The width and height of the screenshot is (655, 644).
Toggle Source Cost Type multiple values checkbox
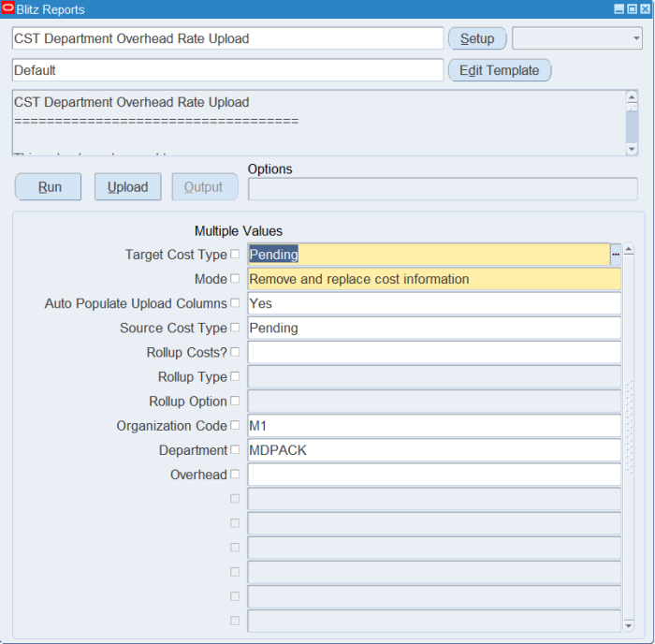235,328
